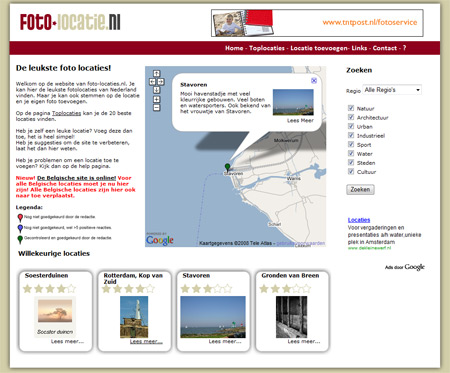Open Locatie toevoegen menu item
Screen dimensions: 450x373
(319, 48)
